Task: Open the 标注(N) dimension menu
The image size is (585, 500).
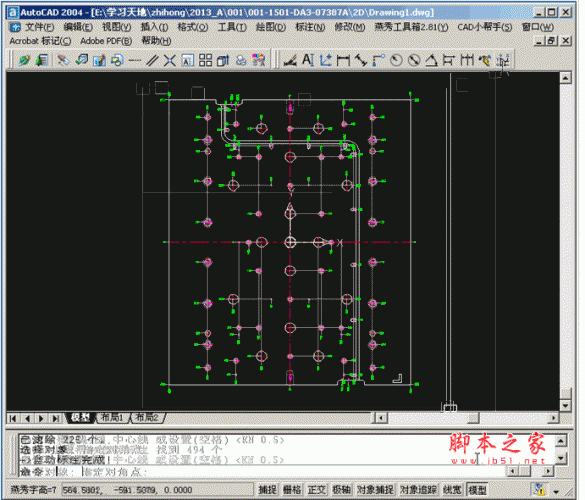Action: [x=310, y=27]
